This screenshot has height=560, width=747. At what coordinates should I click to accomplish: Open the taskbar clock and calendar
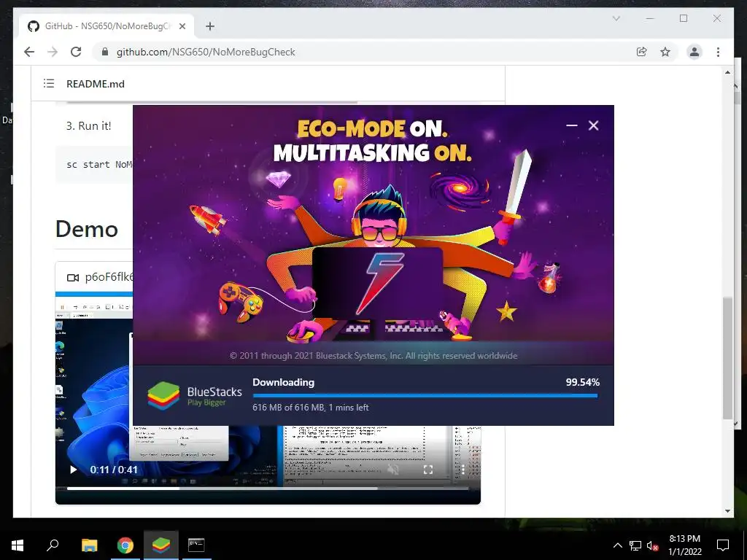[x=684, y=545]
